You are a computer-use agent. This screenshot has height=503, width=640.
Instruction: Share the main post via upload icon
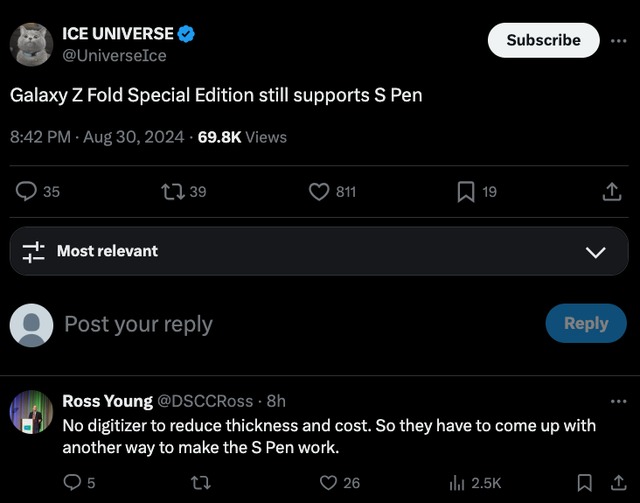pyautogui.click(x=612, y=191)
